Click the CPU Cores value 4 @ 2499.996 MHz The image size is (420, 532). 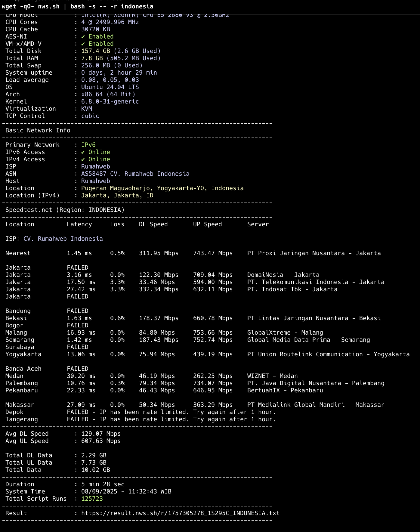pyautogui.click(x=110, y=22)
